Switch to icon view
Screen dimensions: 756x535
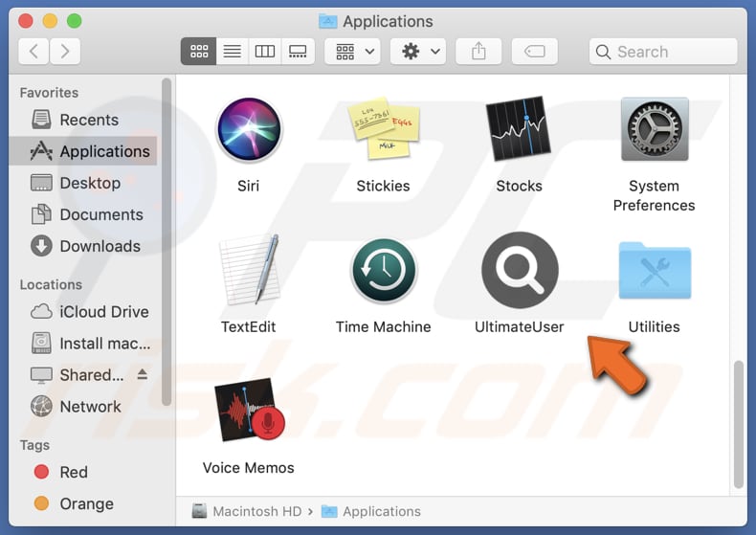198,51
